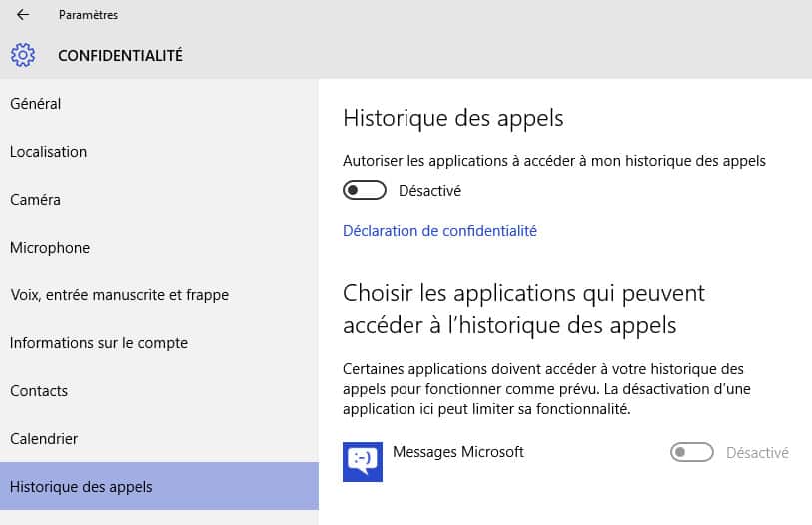Go to Caméra settings
The width and height of the screenshot is (812, 525).
159,200
